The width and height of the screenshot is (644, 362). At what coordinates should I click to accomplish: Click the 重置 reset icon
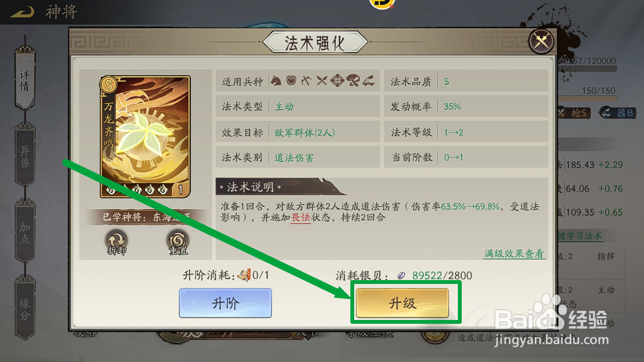pos(177,242)
